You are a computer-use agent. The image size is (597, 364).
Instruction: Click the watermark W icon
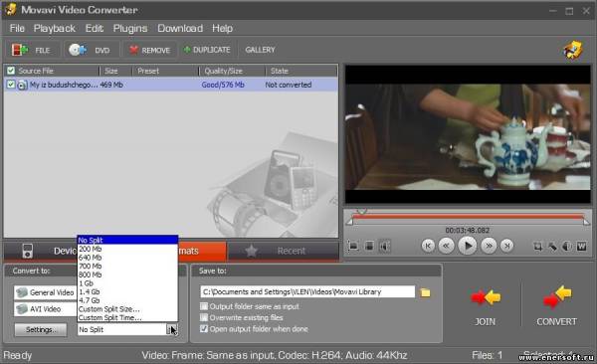tap(581, 247)
